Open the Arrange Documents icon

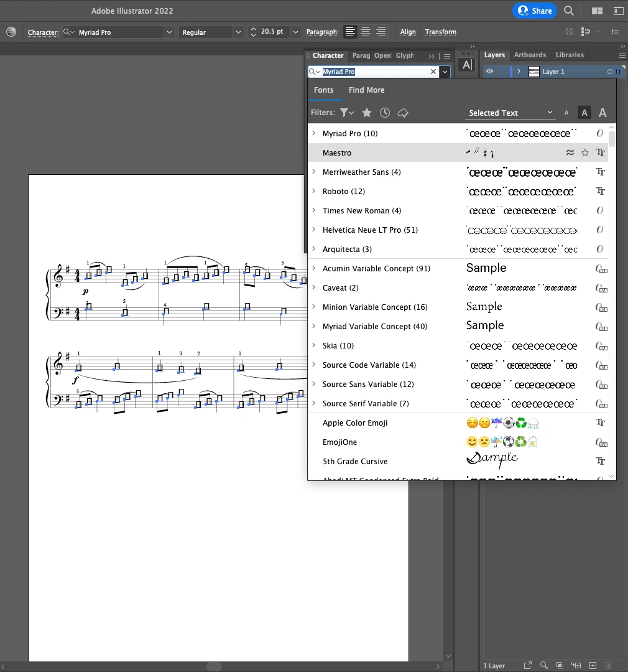[x=597, y=11]
